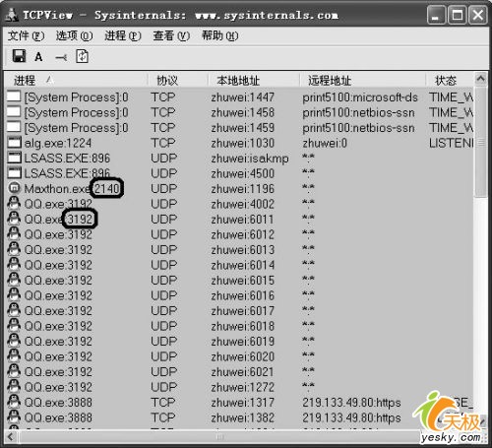This screenshot has height=448, width=492.
Task: Click the alg.exe:1224 process icon
Action: [x=14, y=143]
